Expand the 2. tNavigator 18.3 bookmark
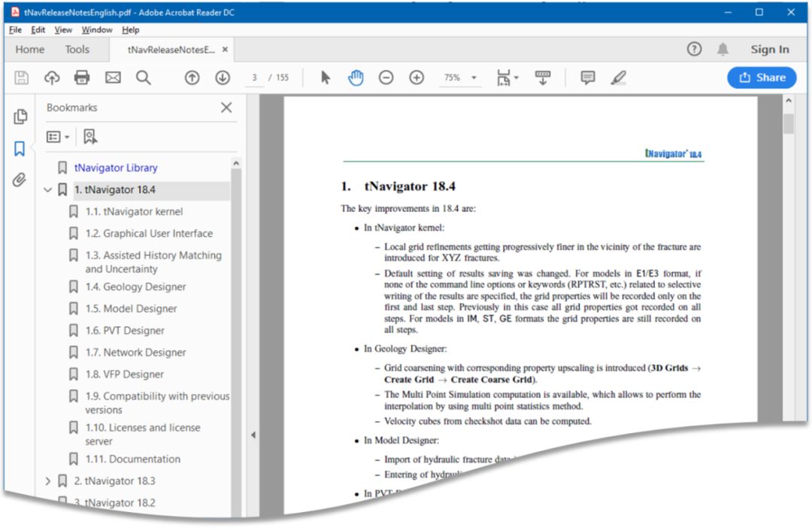 point(47,481)
